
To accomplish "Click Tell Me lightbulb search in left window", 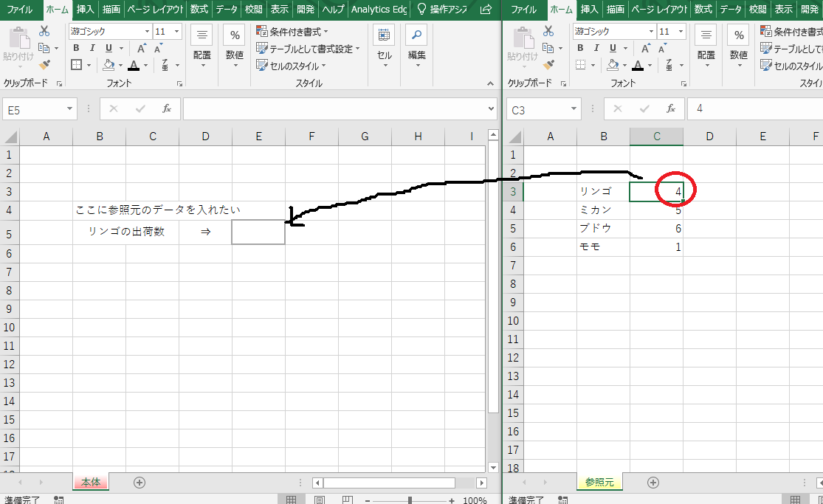I will point(441,10).
